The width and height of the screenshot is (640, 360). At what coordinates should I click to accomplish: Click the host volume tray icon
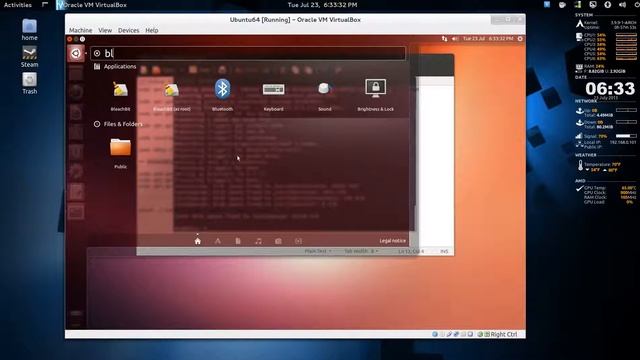click(622, 4)
